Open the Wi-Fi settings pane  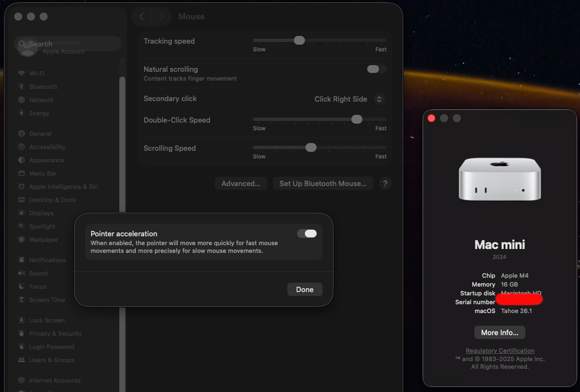pos(68,73)
